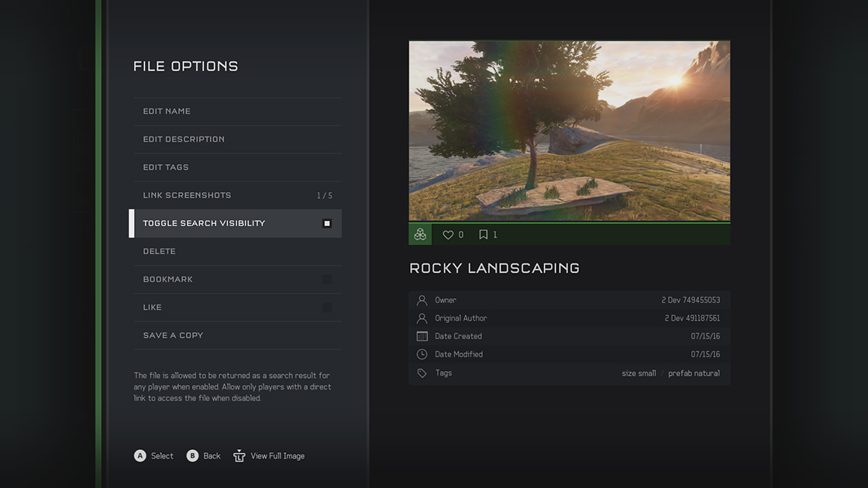Click the bookmark icon under the image
Image resolution: width=868 pixels, height=488 pixels.
(484, 235)
